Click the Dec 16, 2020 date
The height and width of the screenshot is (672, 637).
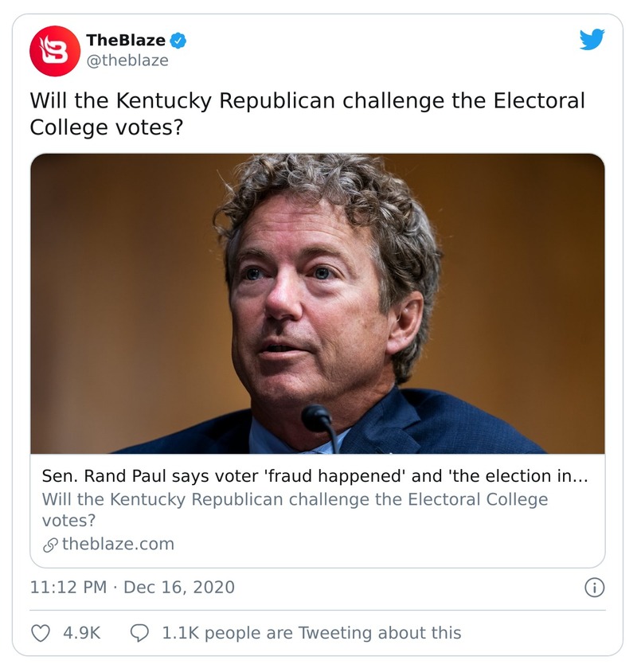tap(179, 588)
